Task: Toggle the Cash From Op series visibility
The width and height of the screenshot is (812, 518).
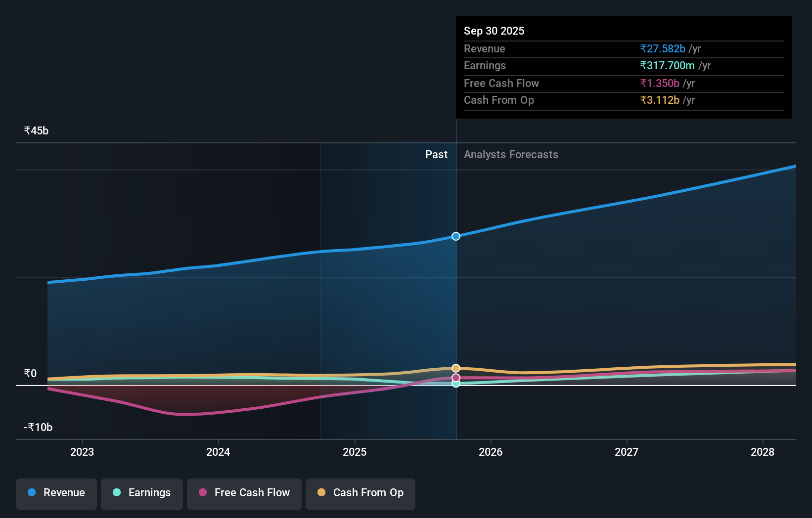Action: pyautogui.click(x=361, y=492)
